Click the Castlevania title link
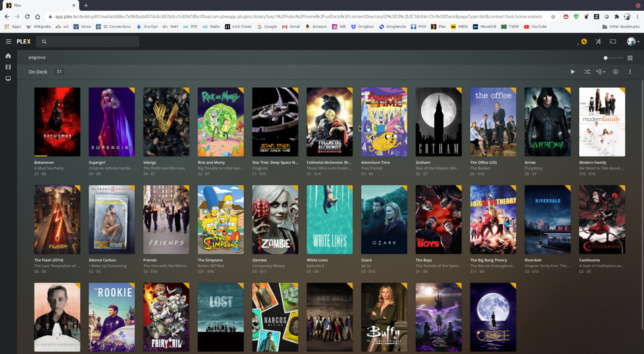 (589, 260)
